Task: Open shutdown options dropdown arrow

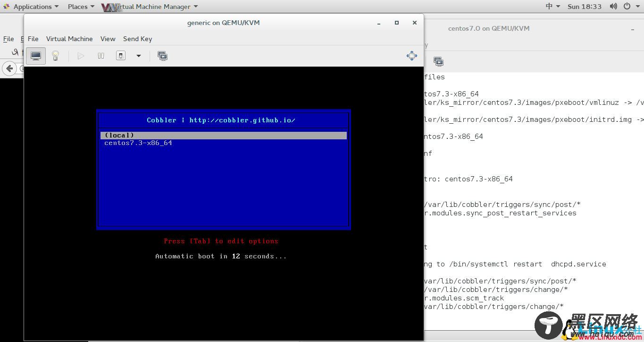Action: (x=139, y=56)
